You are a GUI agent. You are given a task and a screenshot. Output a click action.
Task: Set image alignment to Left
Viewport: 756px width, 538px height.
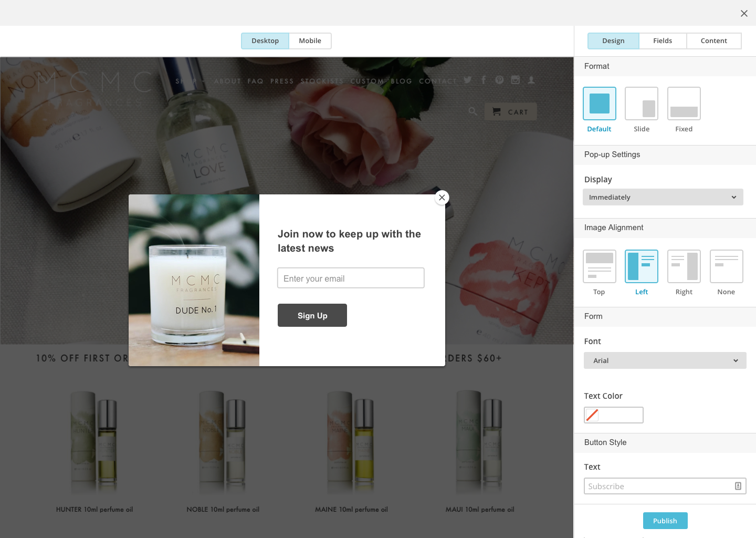click(x=642, y=266)
